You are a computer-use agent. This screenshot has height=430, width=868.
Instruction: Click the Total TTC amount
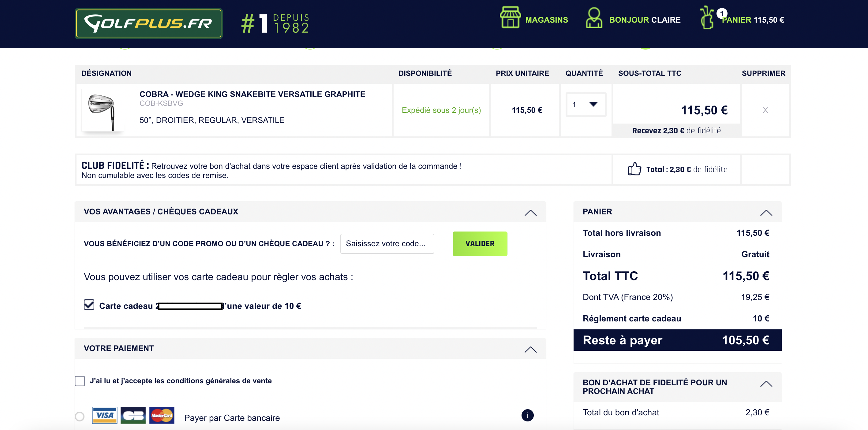pos(746,276)
